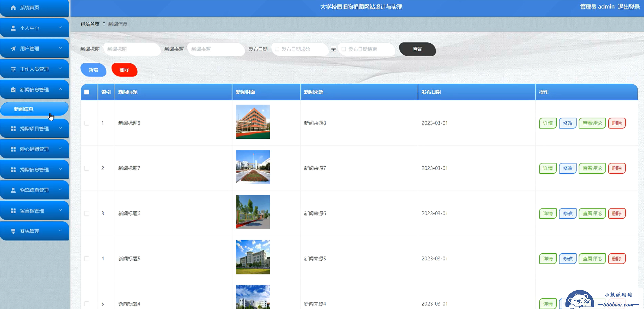This screenshot has height=309, width=644.
Task: Click the breadcrumb separator icon after 系统首页
Action: 104,24
